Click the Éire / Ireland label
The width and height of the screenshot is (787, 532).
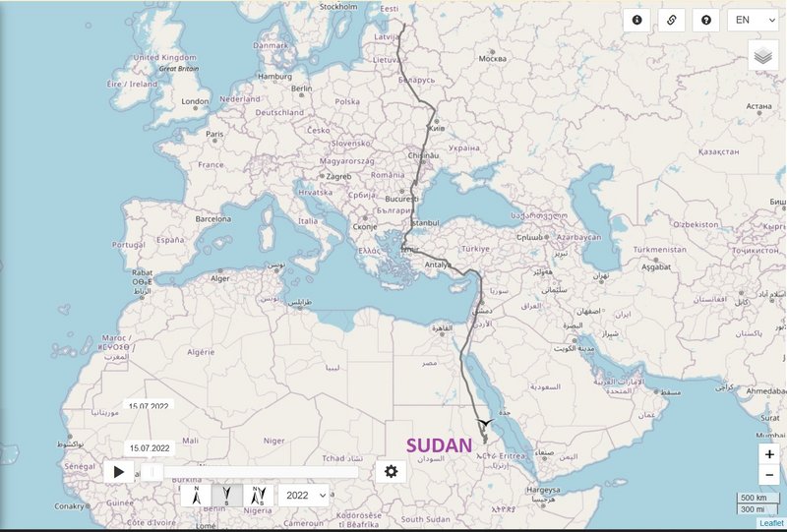click(132, 85)
